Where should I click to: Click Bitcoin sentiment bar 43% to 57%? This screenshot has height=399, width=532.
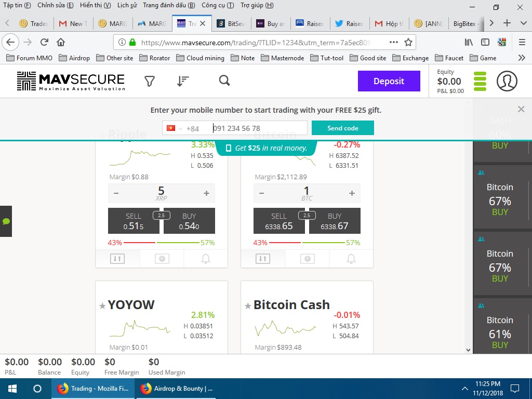point(307,243)
